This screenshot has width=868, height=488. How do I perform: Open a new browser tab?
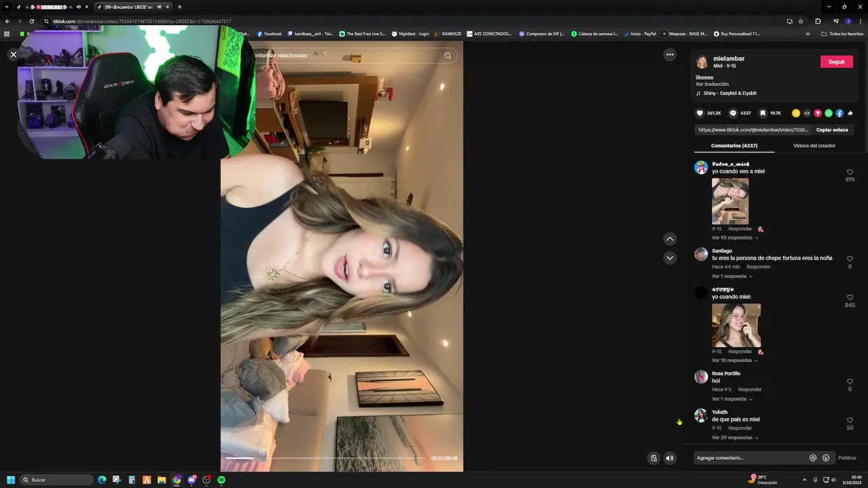[180, 7]
